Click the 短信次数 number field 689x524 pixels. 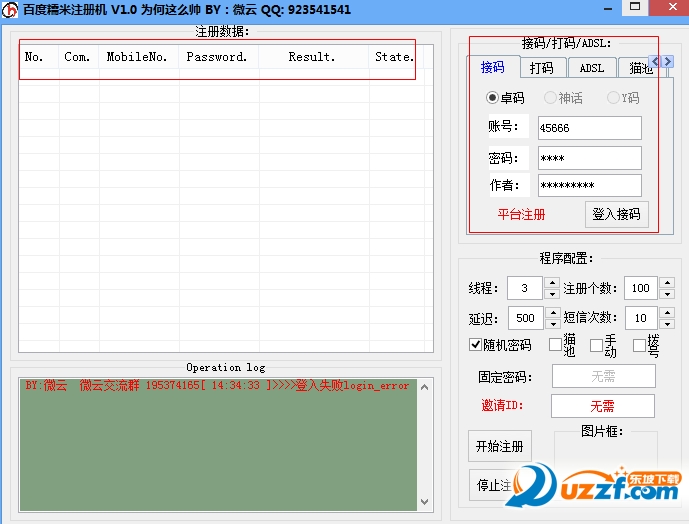click(x=641, y=318)
